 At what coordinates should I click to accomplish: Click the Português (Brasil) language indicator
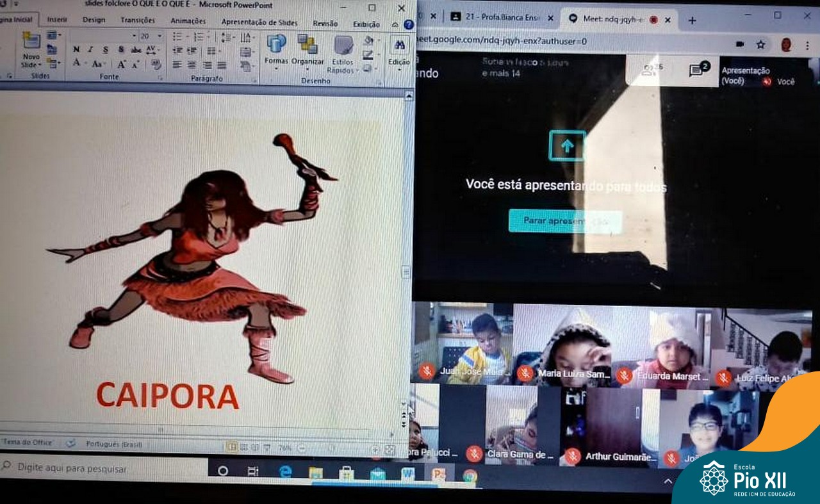(x=114, y=444)
